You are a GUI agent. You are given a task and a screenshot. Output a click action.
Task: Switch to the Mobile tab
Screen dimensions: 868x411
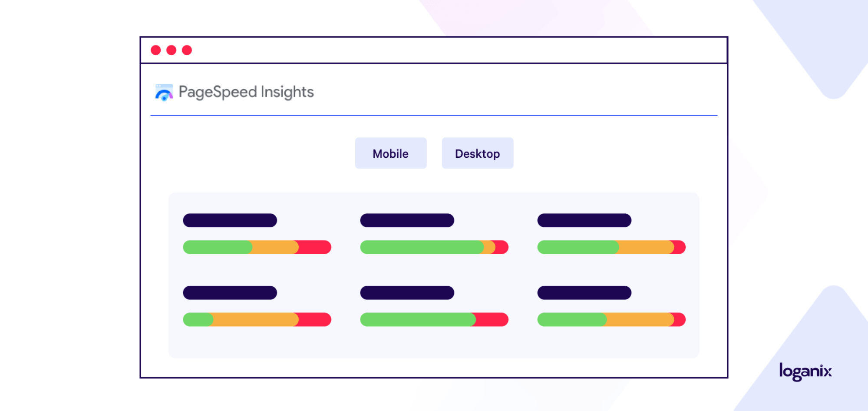(x=391, y=153)
